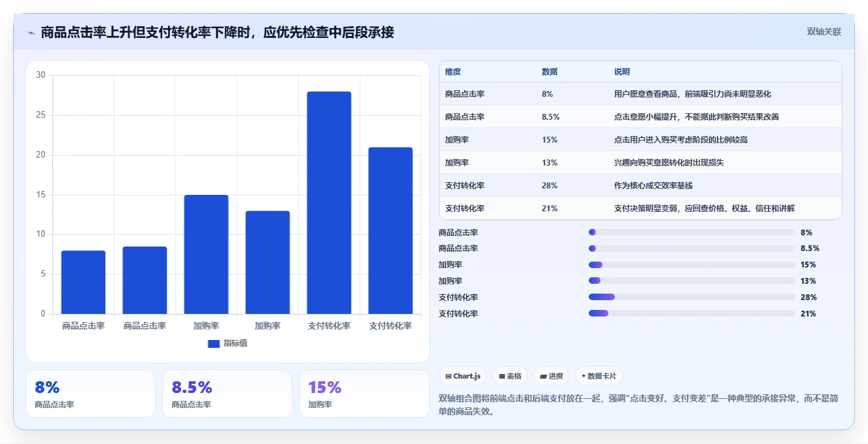Image resolution: width=868 pixels, height=444 pixels.
Task: Click the 维度 table column header
Action: coord(453,72)
